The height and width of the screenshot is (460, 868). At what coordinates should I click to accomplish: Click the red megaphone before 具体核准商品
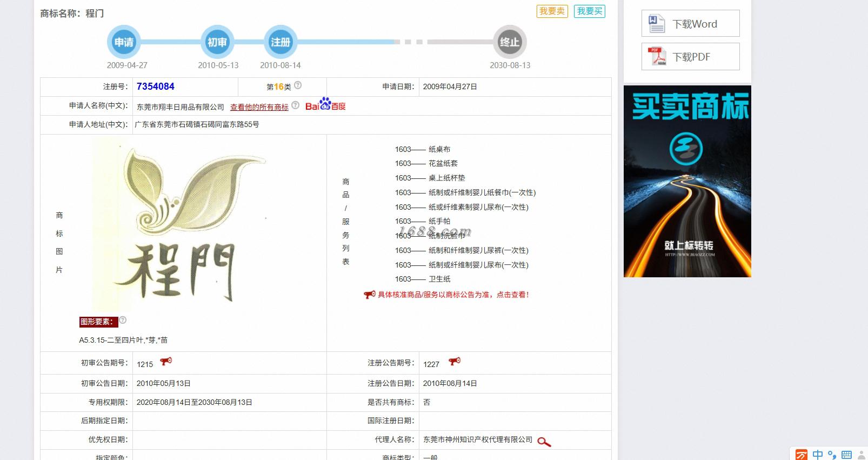[x=370, y=295]
